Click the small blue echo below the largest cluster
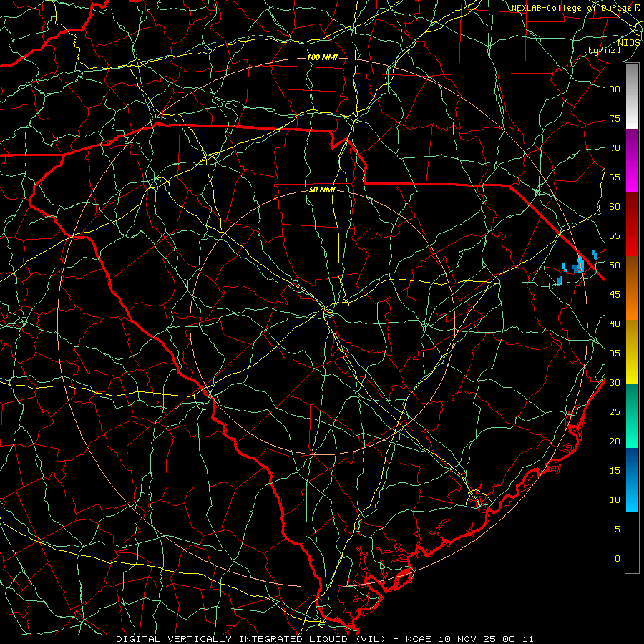The width and height of the screenshot is (644, 644). [559, 281]
